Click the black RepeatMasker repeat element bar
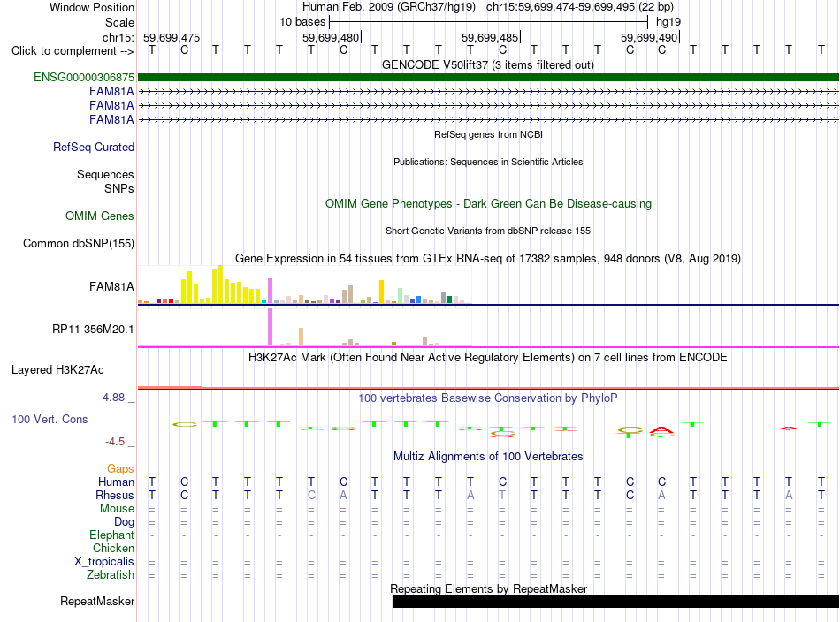The image size is (840, 622). click(x=615, y=601)
